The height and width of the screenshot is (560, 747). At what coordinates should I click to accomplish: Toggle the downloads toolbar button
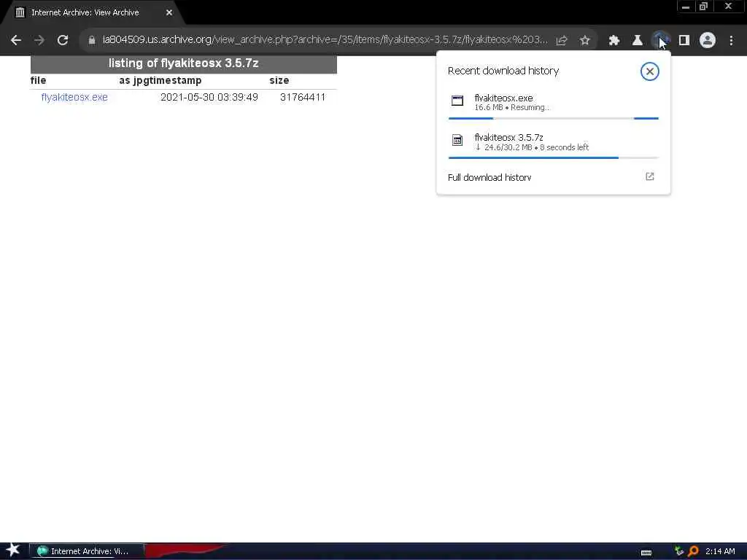pyautogui.click(x=660, y=41)
